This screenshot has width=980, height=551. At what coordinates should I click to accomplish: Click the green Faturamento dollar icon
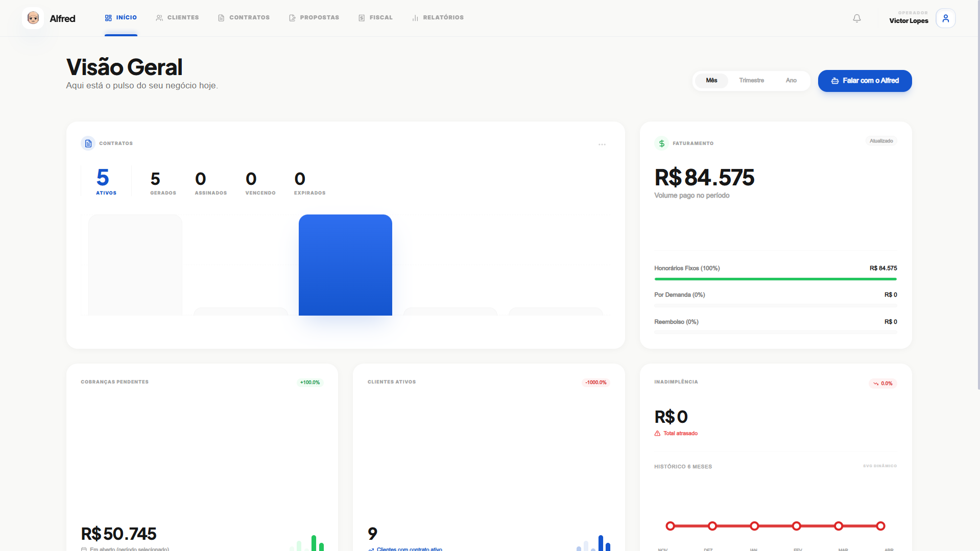tap(662, 143)
